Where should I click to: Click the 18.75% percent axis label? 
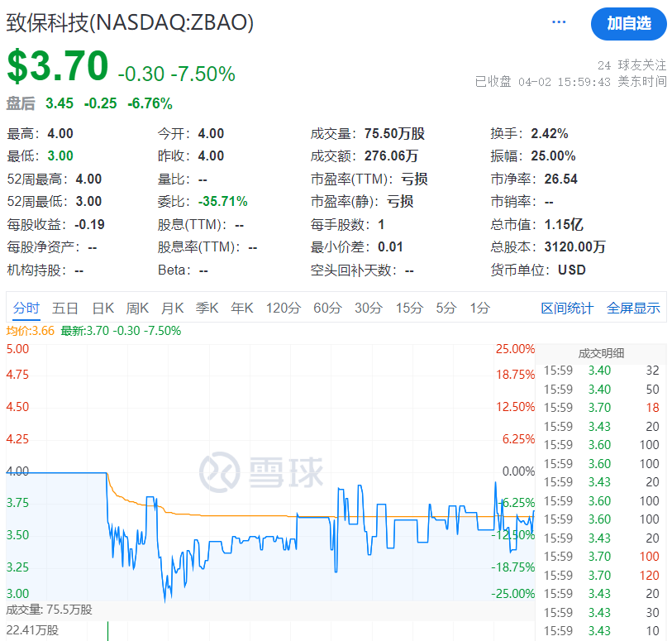click(x=516, y=375)
